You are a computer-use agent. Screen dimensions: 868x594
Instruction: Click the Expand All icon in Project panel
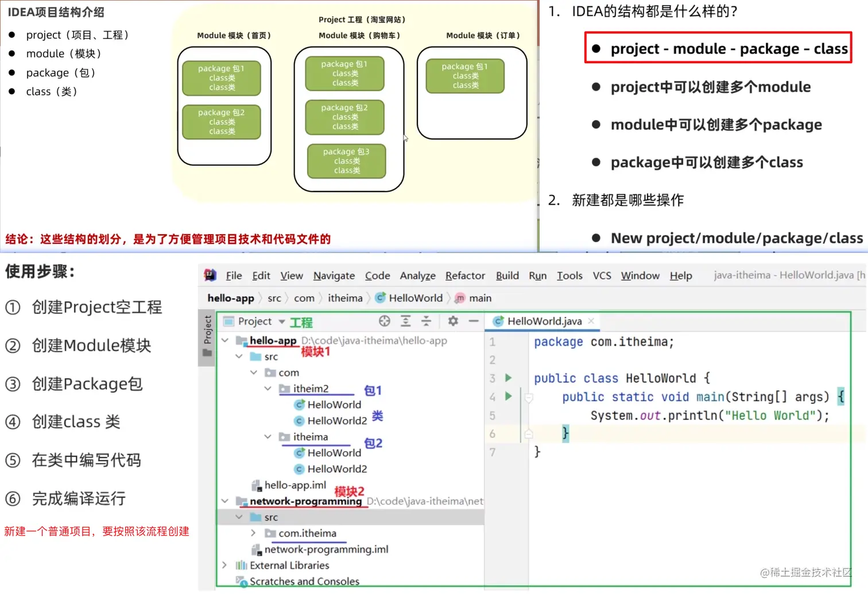[x=406, y=321]
